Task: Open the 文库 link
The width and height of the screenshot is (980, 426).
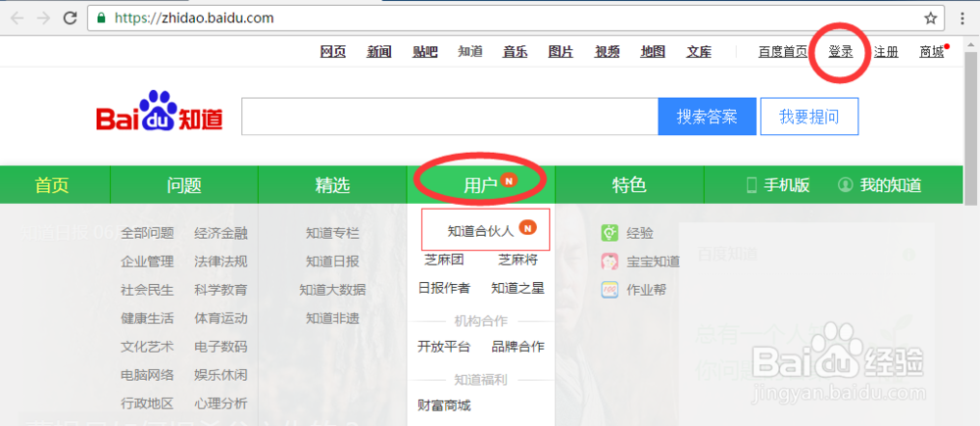Action: click(699, 52)
